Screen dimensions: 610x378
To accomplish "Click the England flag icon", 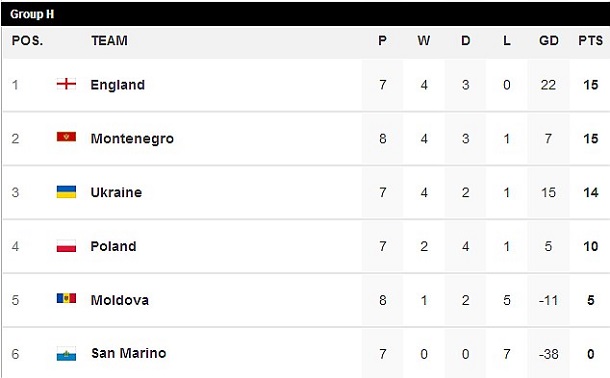I will point(66,84).
